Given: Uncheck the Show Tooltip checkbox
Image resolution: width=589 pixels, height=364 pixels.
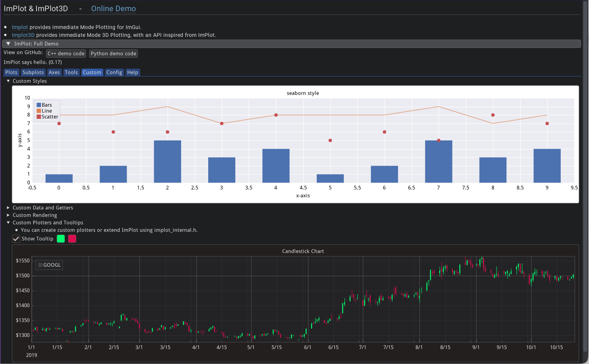Looking at the screenshot, I should 16,239.
